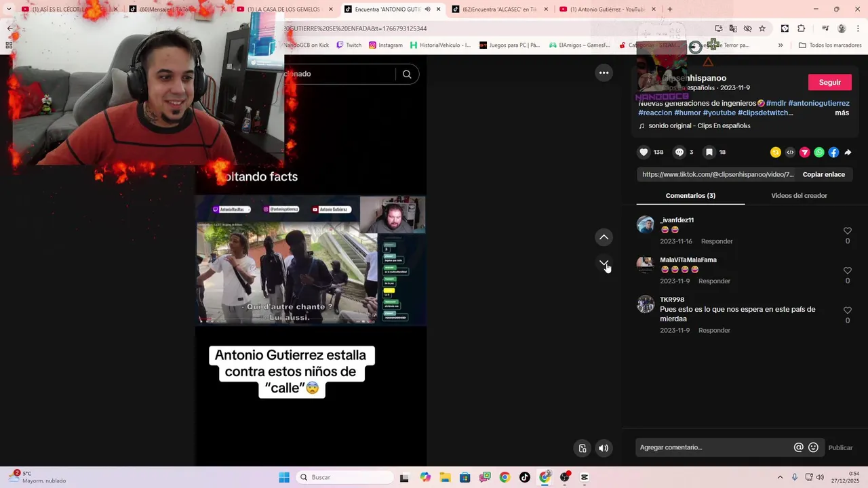This screenshot has width=868, height=488.
Task: Open a new browser tab with the plus button
Action: point(670,9)
